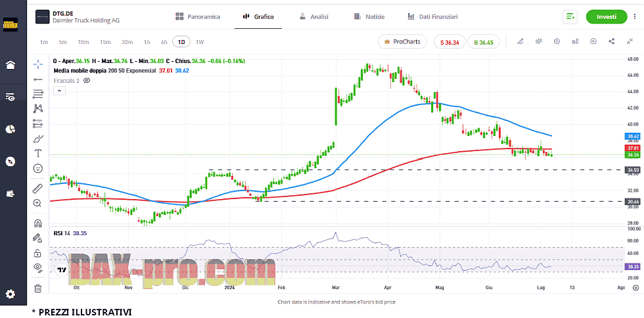Open ProCharts button
Image resolution: width=644 pixels, height=318 pixels.
pos(402,41)
